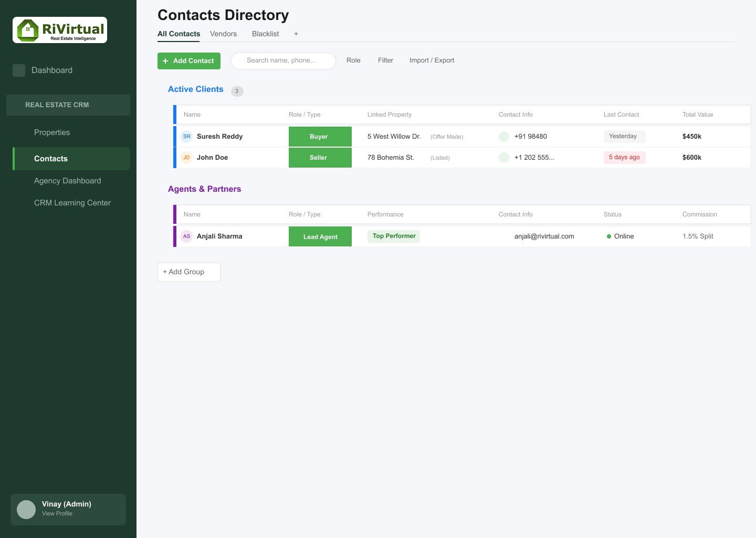Click the Top Performer badge
Image resolution: width=756 pixels, height=538 pixels.
pyautogui.click(x=394, y=236)
